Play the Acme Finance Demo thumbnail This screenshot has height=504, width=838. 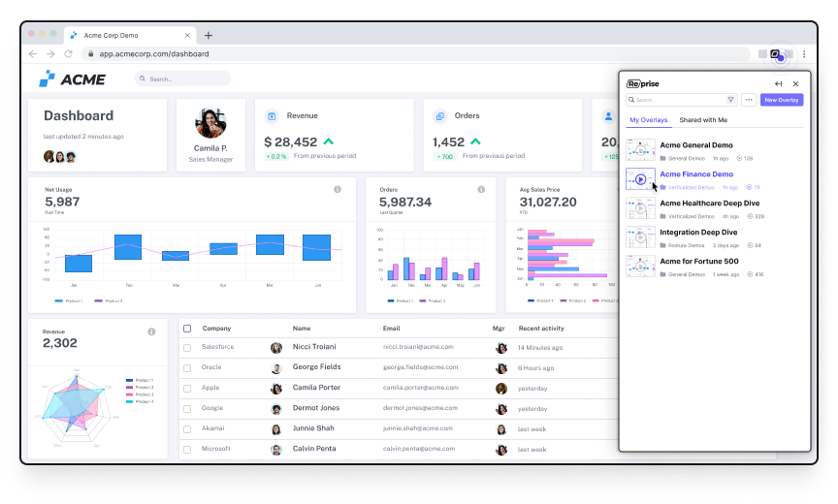click(x=640, y=179)
